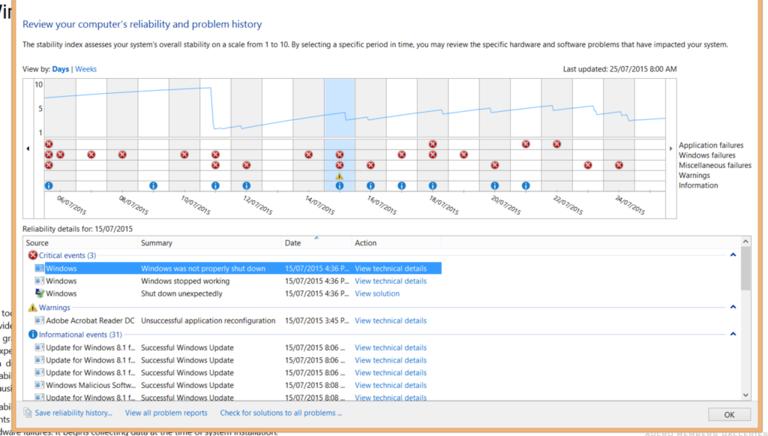Viewport: 768px width, 436px height.
Task: Sort the list by the Date column header
Action: 292,243
